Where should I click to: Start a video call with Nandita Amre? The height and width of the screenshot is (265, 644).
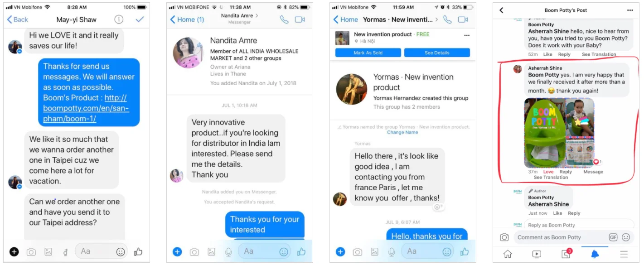pos(300,19)
